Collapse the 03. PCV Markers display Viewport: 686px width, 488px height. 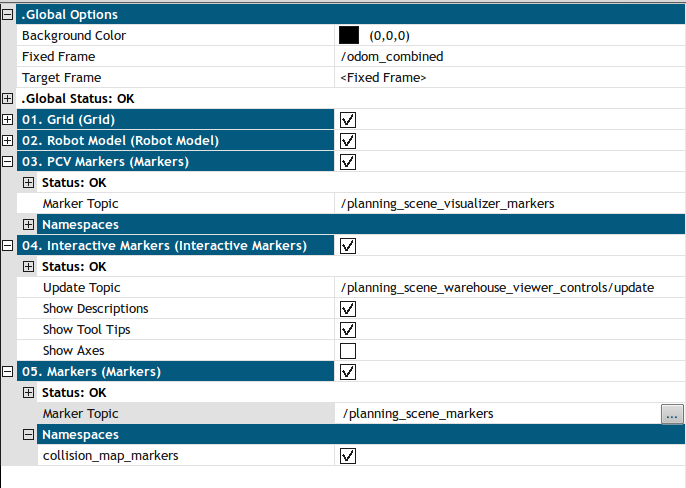pos(8,162)
